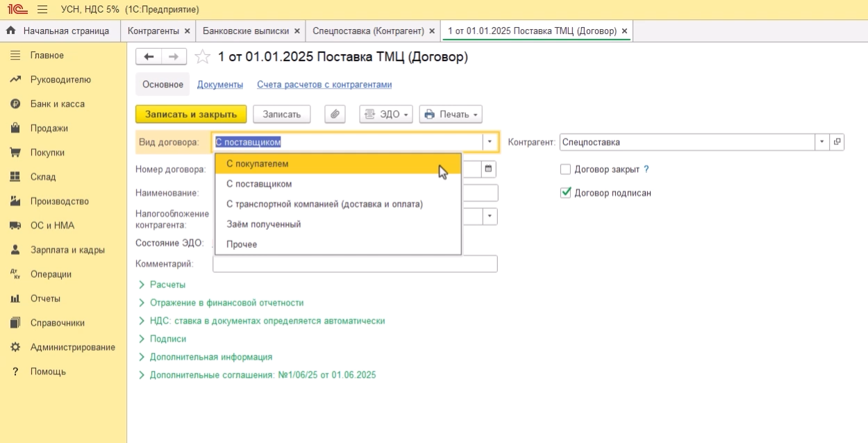Image resolution: width=868 pixels, height=443 pixels.
Task: Open Банк и касса section
Action: click(x=57, y=104)
